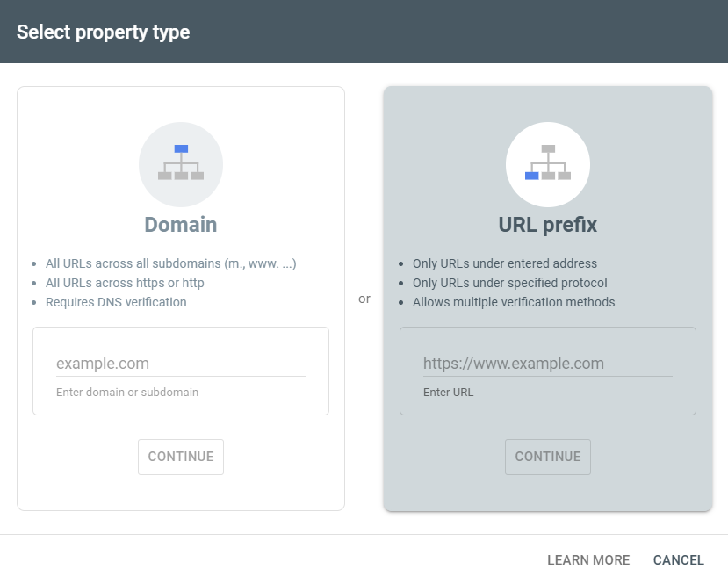Click the 'Enter URL' helper label

[448, 393]
